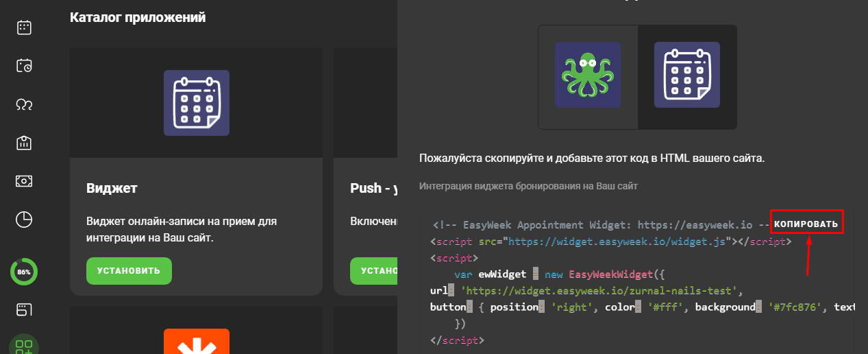Click the 'Пожалуйста скопируйте' instruction text
Viewport: 868px width, 354px height.
592,158
